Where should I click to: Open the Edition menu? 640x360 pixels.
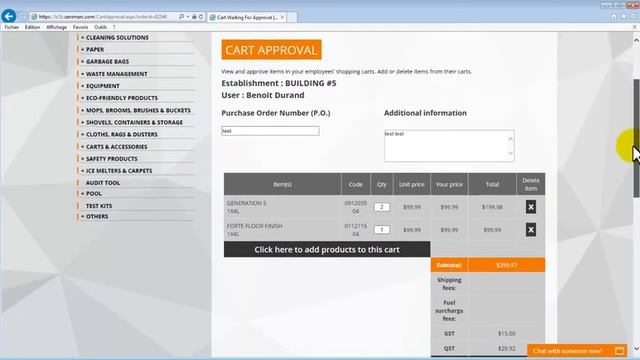click(32, 27)
